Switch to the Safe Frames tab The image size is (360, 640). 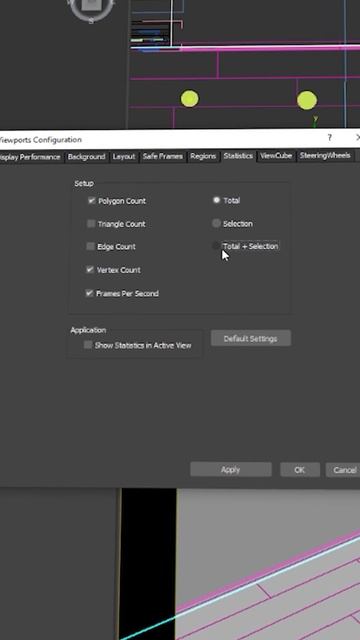click(x=162, y=156)
